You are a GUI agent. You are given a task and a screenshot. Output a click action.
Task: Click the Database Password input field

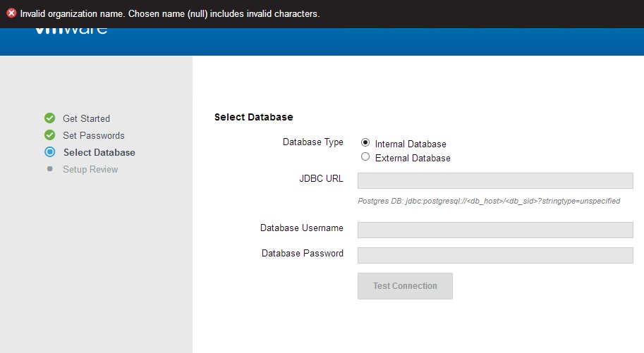(x=495, y=255)
